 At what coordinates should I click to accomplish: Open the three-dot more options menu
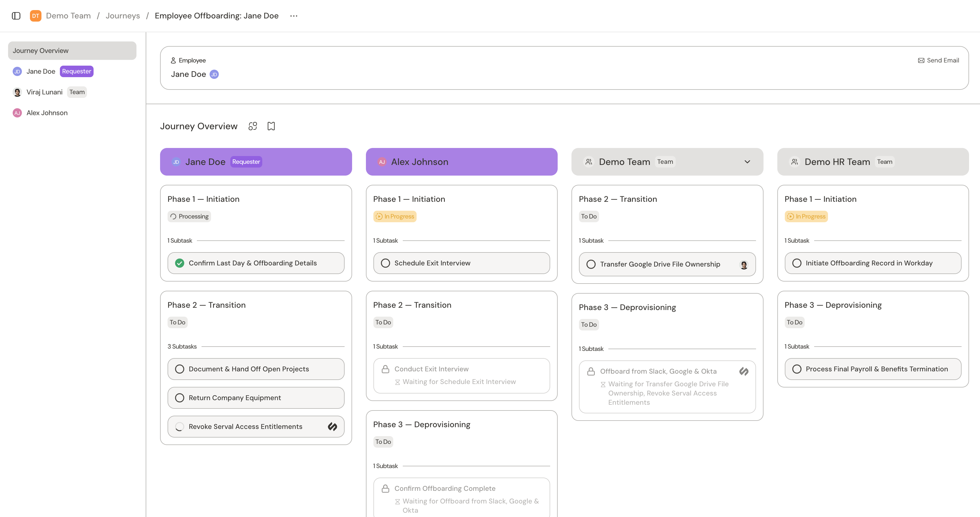(x=294, y=16)
